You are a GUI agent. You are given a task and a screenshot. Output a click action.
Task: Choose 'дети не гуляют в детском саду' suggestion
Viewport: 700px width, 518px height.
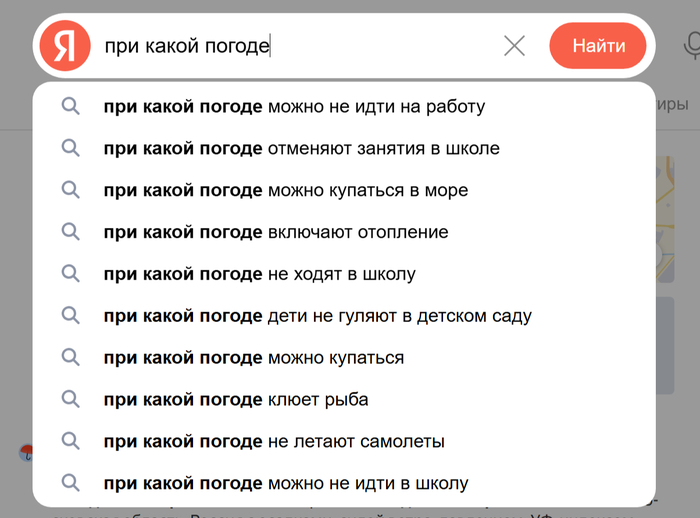pos(317,316)
